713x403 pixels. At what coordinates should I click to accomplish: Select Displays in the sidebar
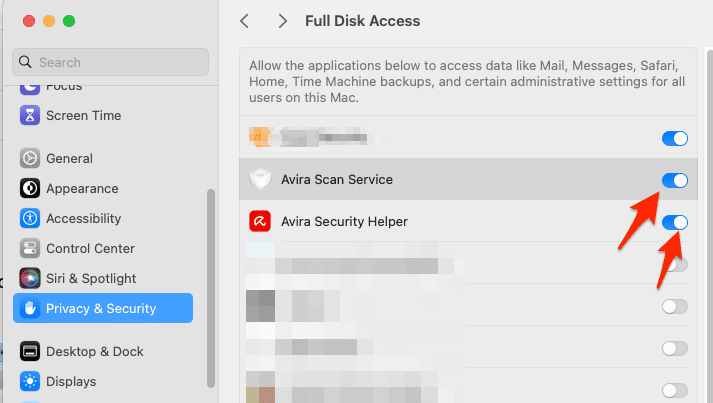tap(71, 381)
